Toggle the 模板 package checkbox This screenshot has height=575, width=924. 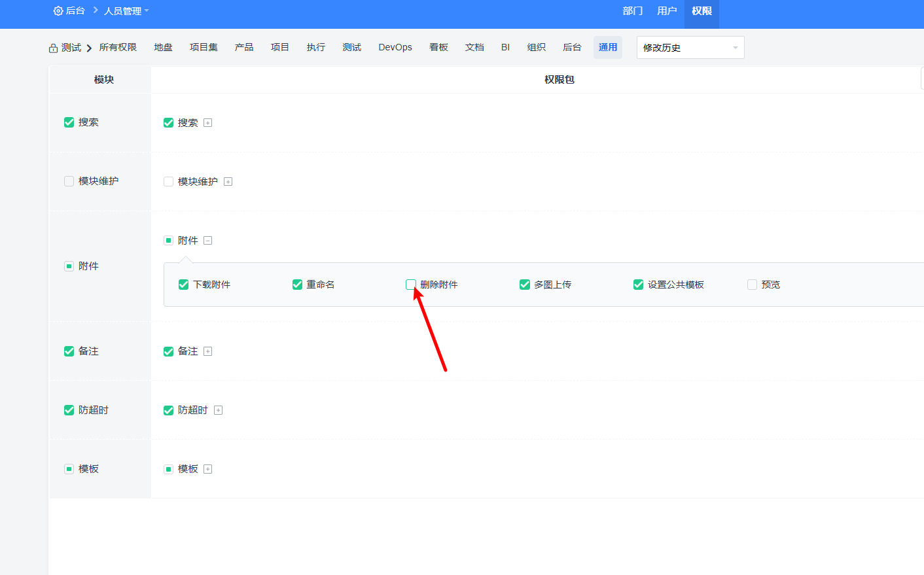tap(168, 469)
